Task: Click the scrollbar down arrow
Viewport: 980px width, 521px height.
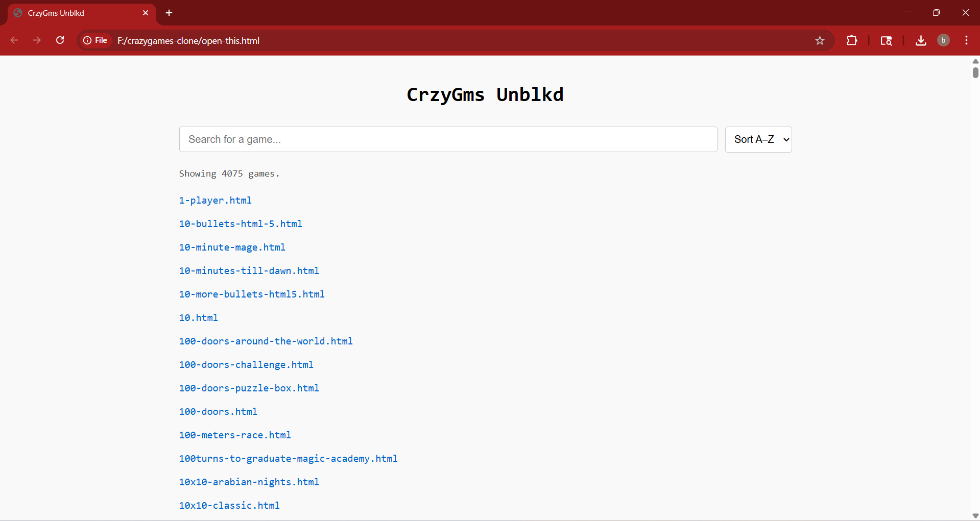Action: (975, 516)
